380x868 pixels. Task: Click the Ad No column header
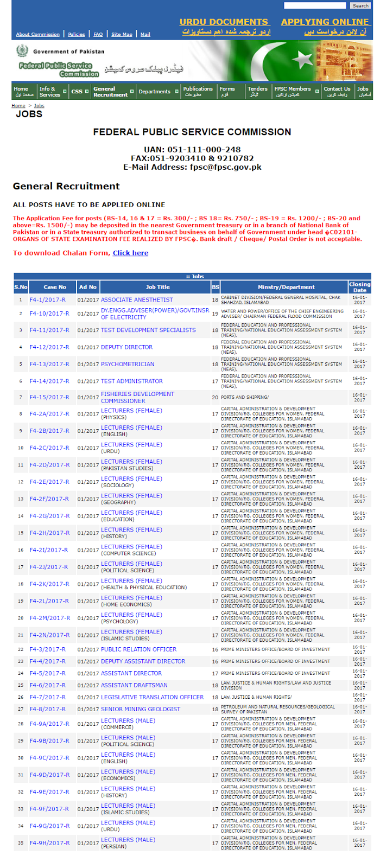pyautogui.click(x=88, y=287)
